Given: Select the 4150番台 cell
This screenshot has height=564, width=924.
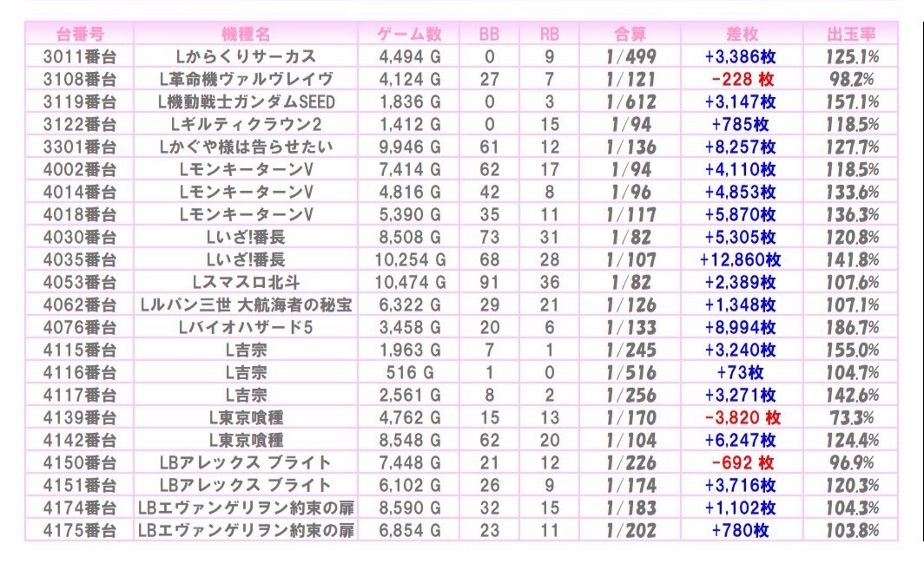Looking at the screenshot, I should pos(80,462).
